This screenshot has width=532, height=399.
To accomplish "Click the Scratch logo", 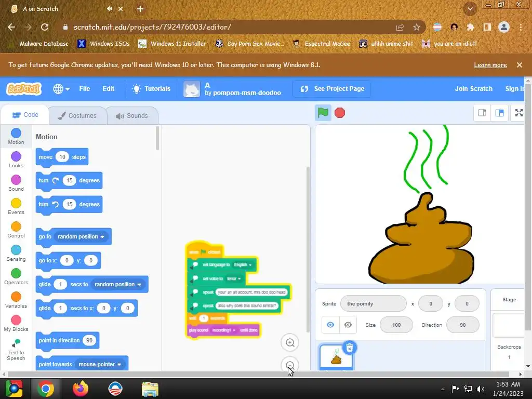I will tap(24, 89).
